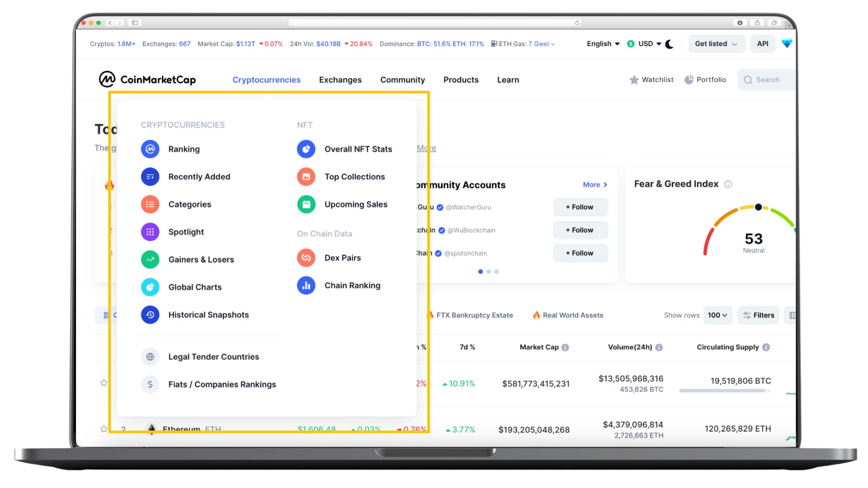The height and width of the screenshot is (488, 868).
Task: Open the Show rows 100 dropdown
Action: (717, 315)
